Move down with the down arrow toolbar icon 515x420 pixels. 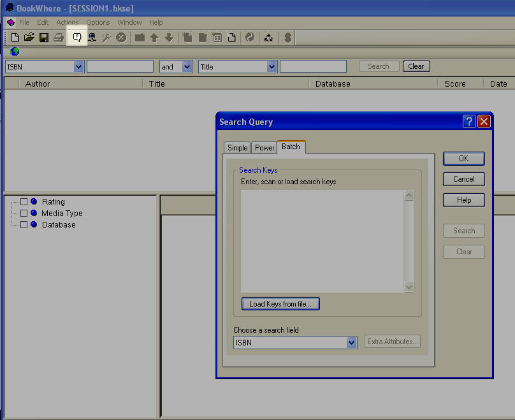click(x=169, y=38)
